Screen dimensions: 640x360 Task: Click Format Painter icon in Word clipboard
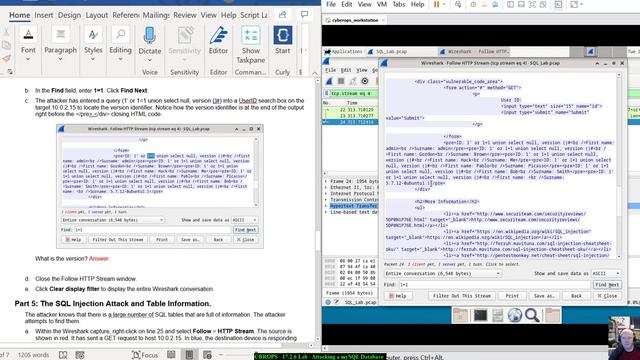tap(7, 59)
